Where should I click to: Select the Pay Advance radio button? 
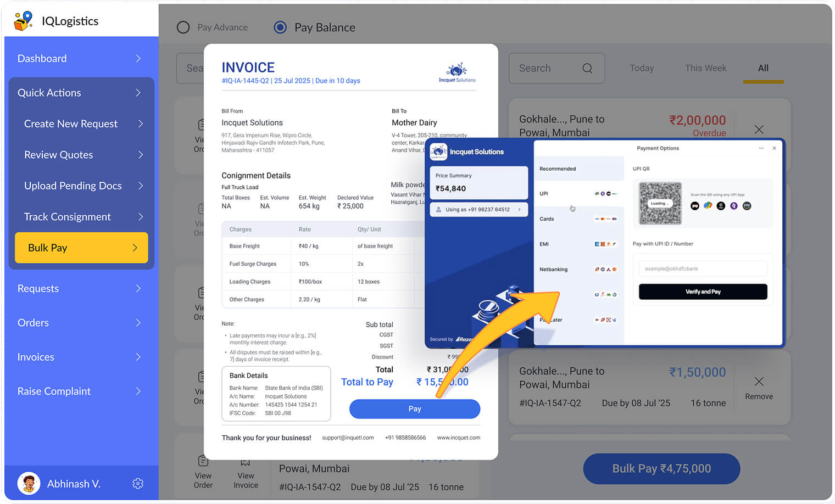point(183,27)
